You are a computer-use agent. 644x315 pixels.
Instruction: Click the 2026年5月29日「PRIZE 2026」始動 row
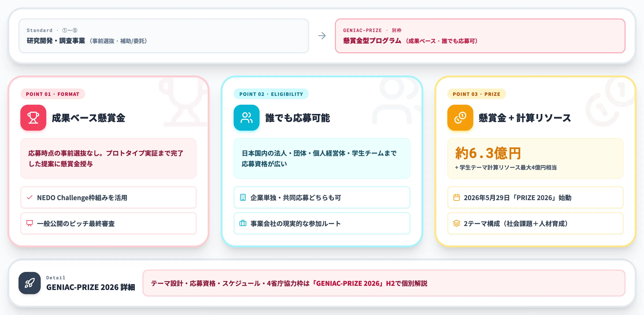click(x=536, y=198)
